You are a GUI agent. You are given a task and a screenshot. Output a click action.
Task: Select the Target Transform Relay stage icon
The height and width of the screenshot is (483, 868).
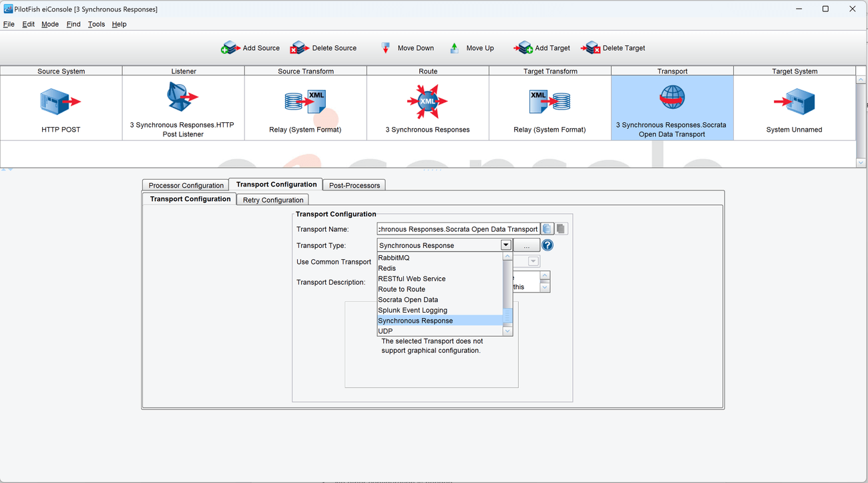click(550, 102)
